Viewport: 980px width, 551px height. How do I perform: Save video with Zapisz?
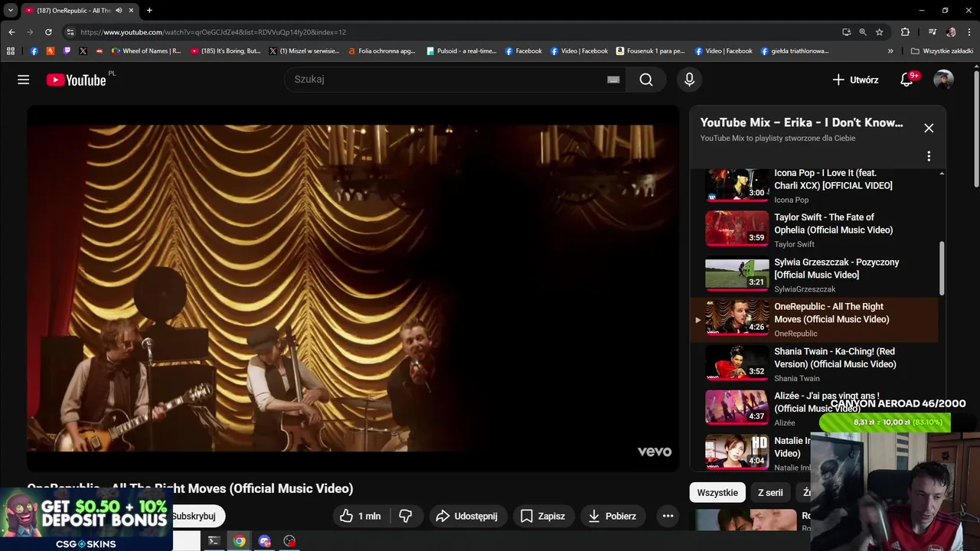click(x=543, y=516)
